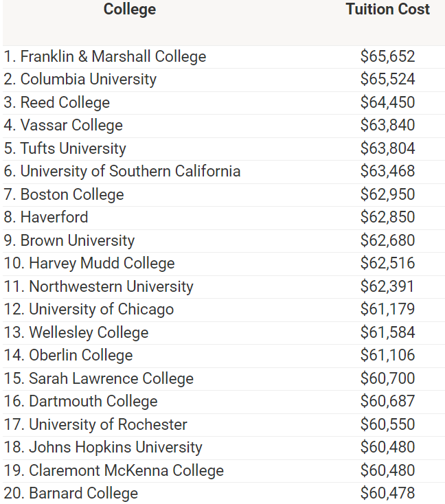445x504 pixels.
Task: Click the Boston College entry
Action: click(x=64, y=194)
